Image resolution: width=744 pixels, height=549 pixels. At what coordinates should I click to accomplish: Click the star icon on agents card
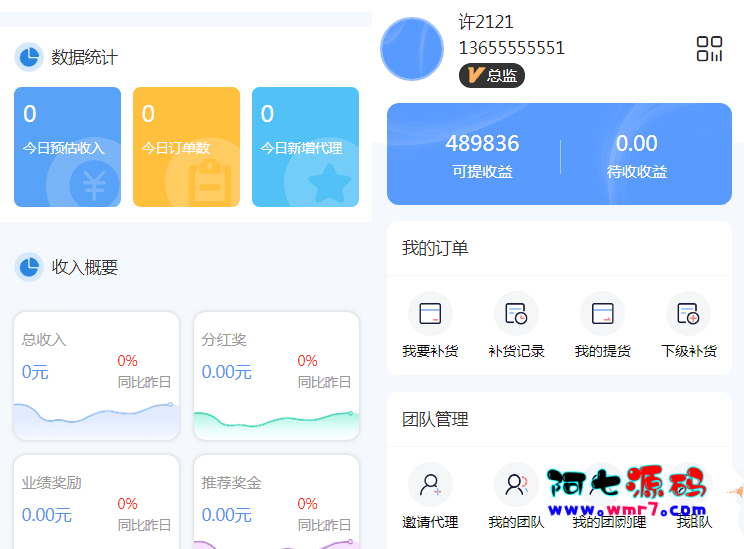329,184
